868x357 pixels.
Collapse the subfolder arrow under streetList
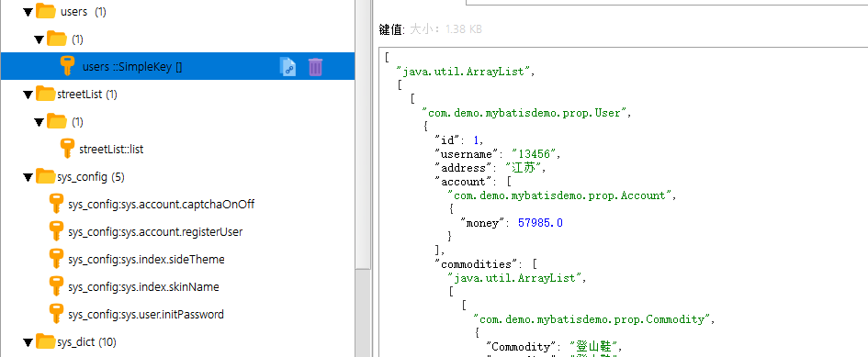(x=39, y=122)
